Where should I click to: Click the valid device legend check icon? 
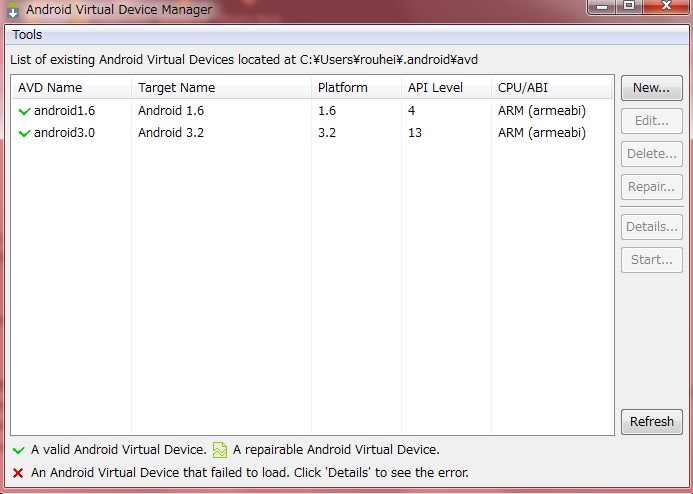point(19,450)
